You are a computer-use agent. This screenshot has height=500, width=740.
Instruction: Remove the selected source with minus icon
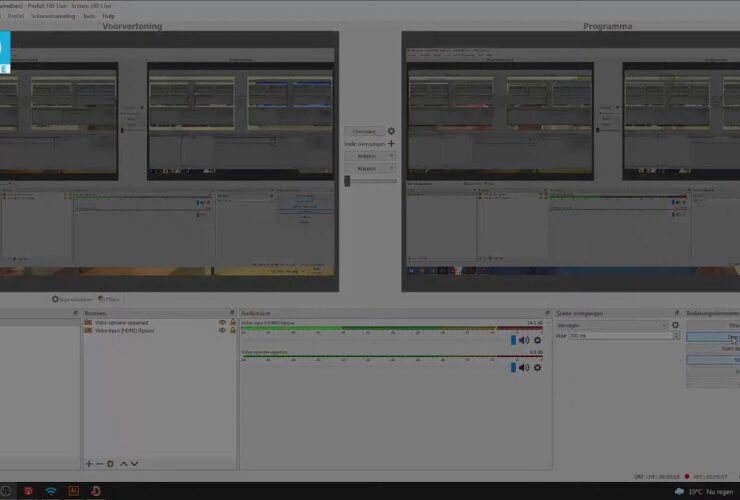tap(99, 464)
